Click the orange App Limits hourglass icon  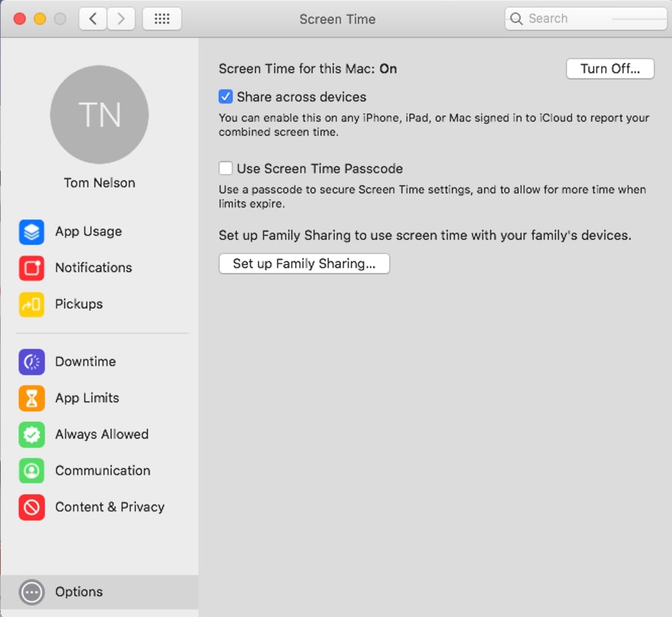click(31, 398)
